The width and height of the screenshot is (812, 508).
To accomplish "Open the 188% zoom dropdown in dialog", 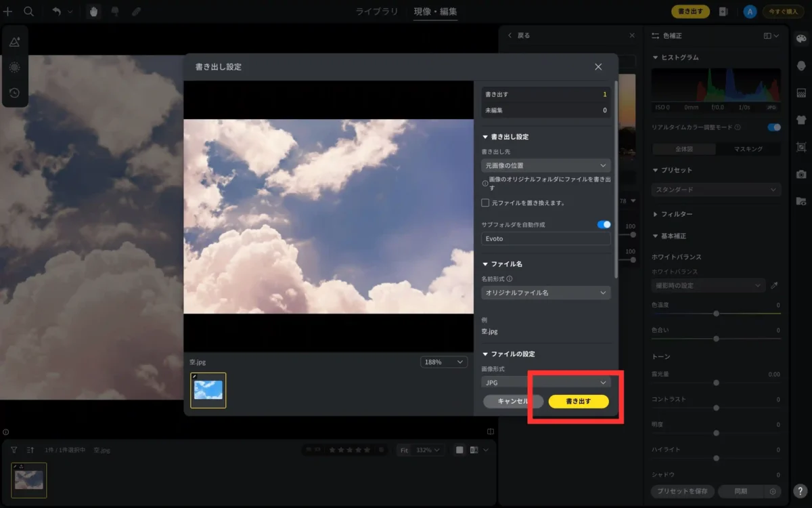I will click(x=443, y=362).
